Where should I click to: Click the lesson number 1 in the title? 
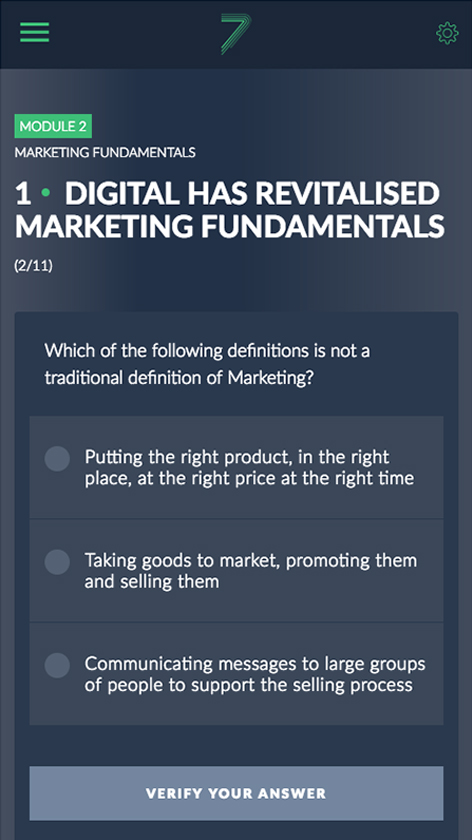coord(23,194)
